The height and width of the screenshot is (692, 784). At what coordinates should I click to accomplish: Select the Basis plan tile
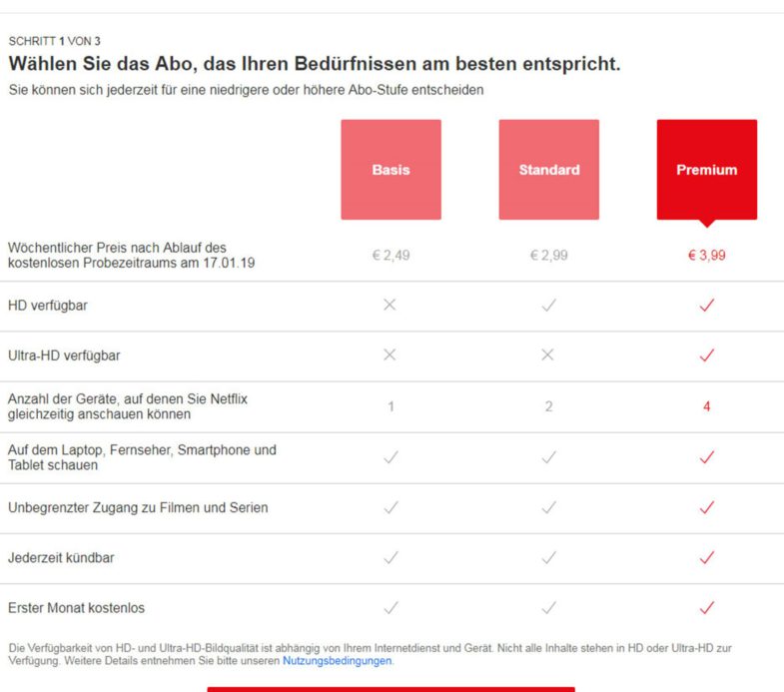(391, 170)
